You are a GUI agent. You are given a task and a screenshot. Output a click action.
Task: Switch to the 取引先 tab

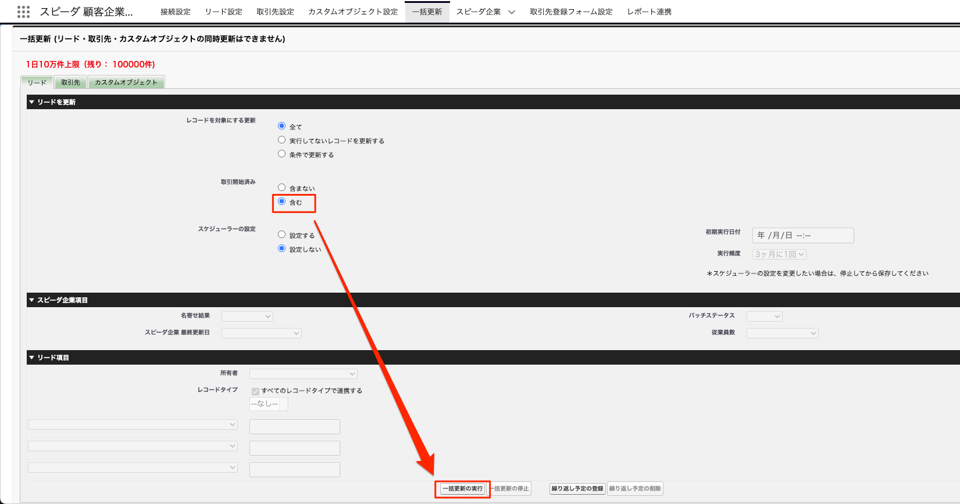click(x=70, y=83)
